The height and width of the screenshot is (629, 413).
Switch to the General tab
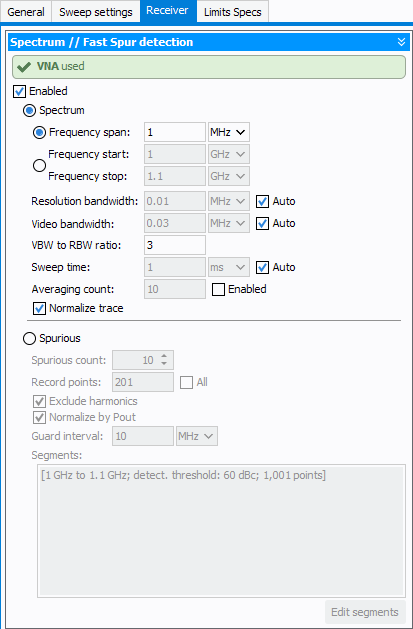(x=26, y=12)
